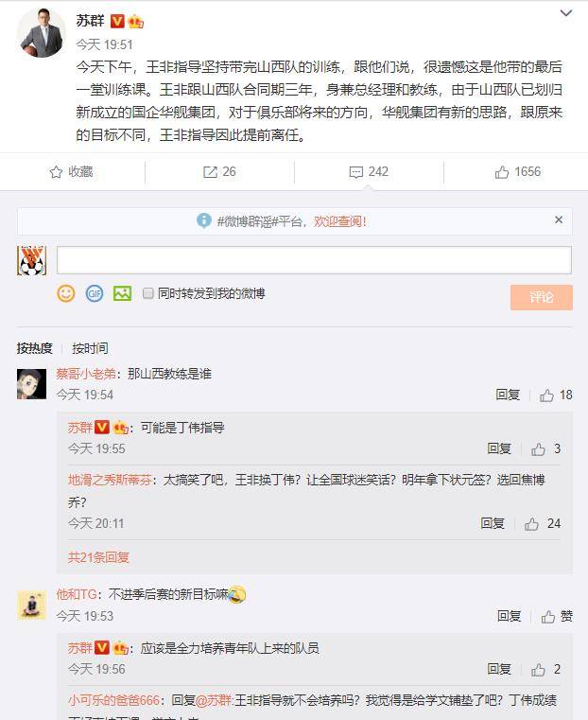Dismiss the 微博辟谣 notice banner
The image size is (588, 720).
(558, 220)
